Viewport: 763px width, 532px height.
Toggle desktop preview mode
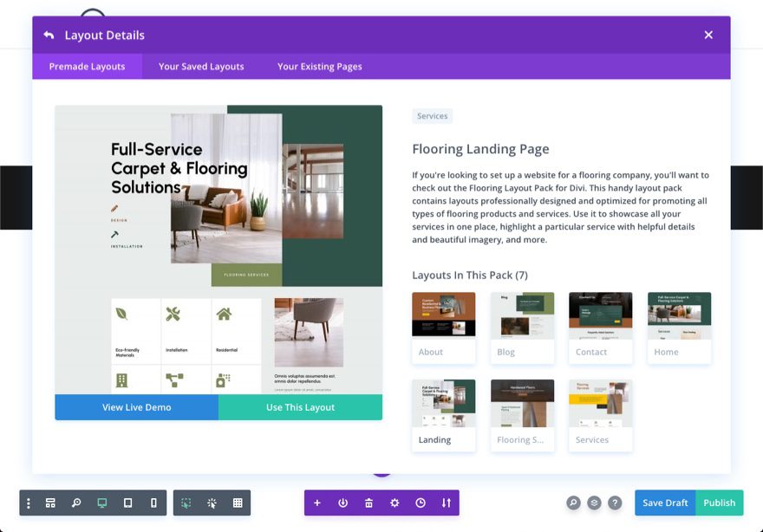pyautogui.click(x=101, y=503)
